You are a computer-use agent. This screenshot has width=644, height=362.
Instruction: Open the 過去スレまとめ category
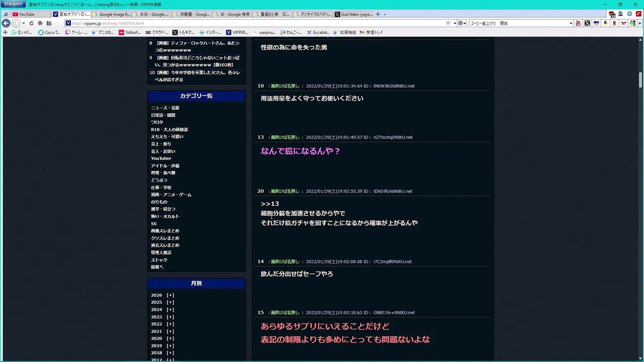pyautogui.click(x=165, y=245)
